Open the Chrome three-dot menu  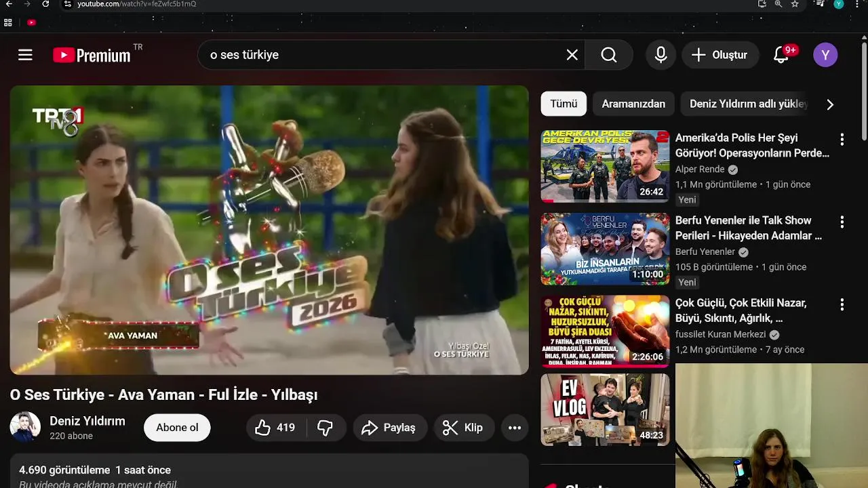pyautogui.click(x=858, y=4)
